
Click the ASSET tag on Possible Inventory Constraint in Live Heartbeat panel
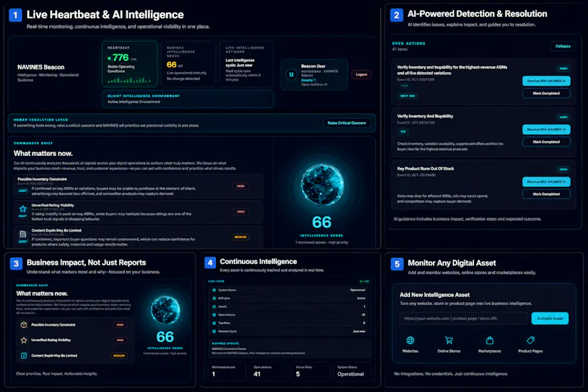[23, 190]
